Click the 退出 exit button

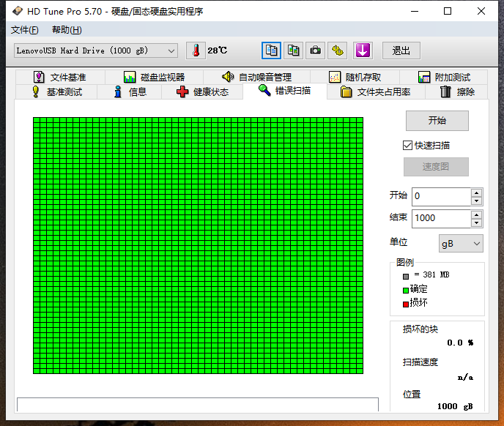tap(401, 51)
